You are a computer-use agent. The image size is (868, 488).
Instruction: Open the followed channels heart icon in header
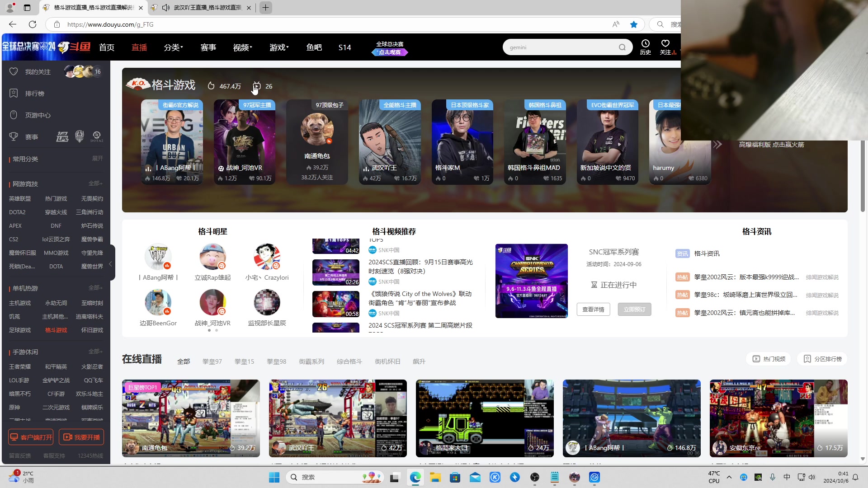point(665,44)
